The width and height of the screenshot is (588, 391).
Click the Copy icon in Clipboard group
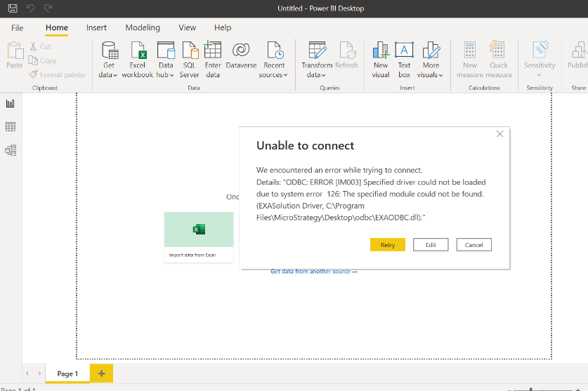click(34, 60)
